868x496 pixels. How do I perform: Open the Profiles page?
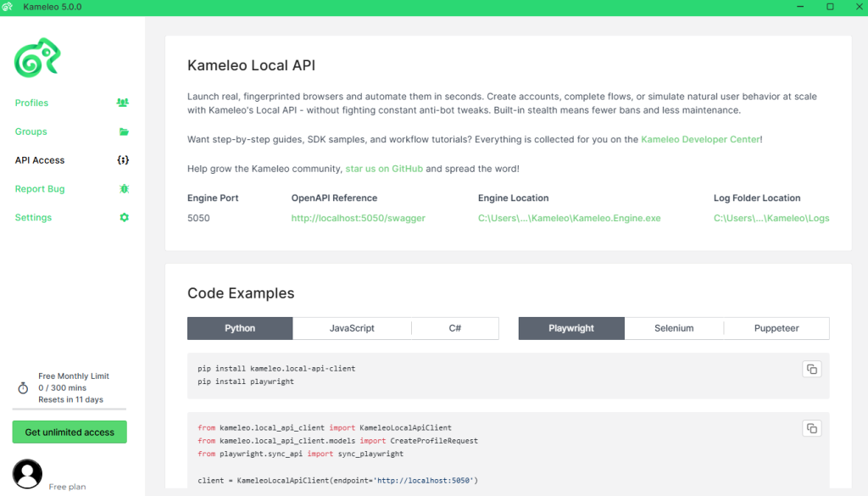tap(31, 103)
